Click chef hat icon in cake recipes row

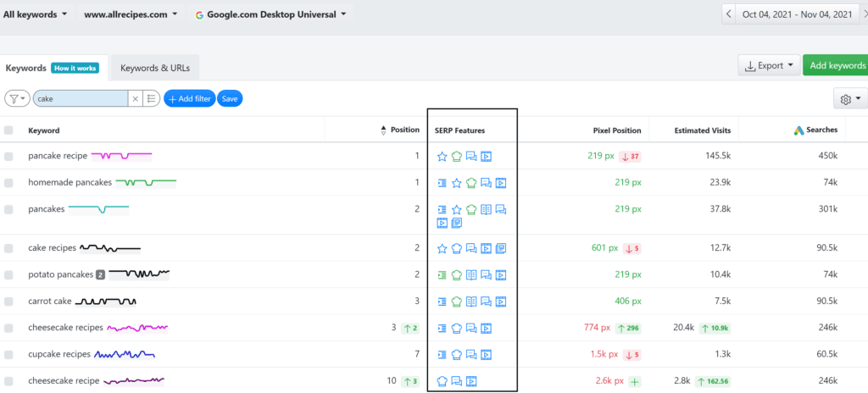tap(456, 248)
